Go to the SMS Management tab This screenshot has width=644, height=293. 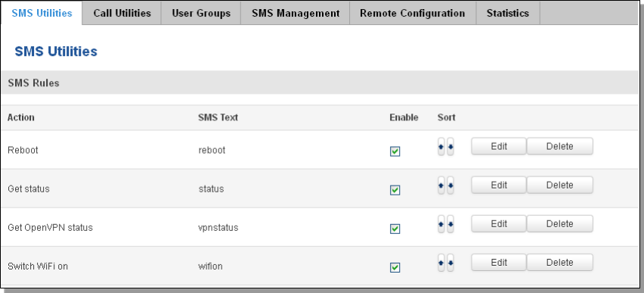click(296, 13)
